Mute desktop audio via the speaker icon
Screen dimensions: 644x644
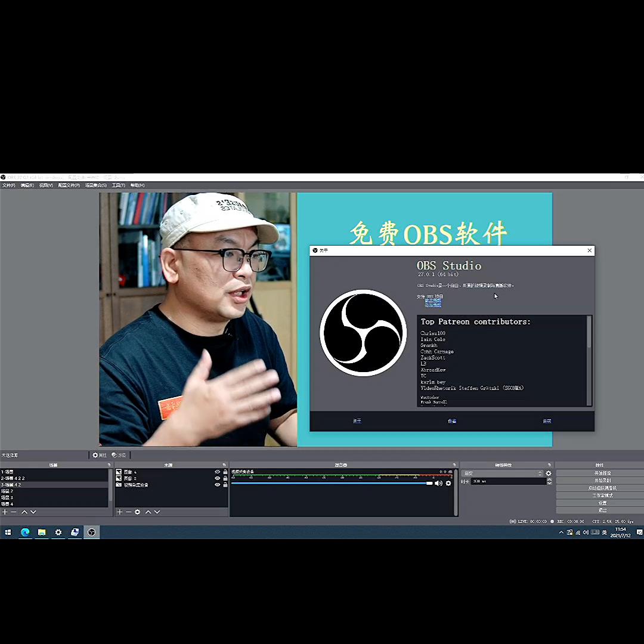(x=438, y=484)
